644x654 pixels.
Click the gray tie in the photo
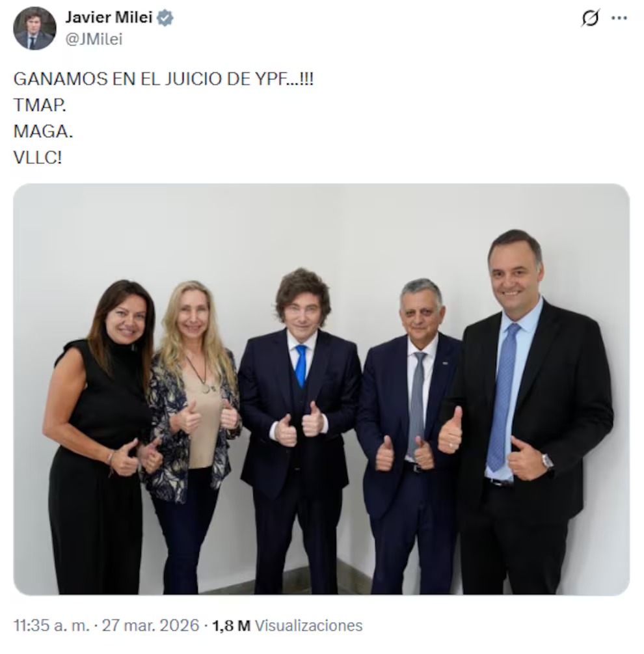click(x=417, y=403)
